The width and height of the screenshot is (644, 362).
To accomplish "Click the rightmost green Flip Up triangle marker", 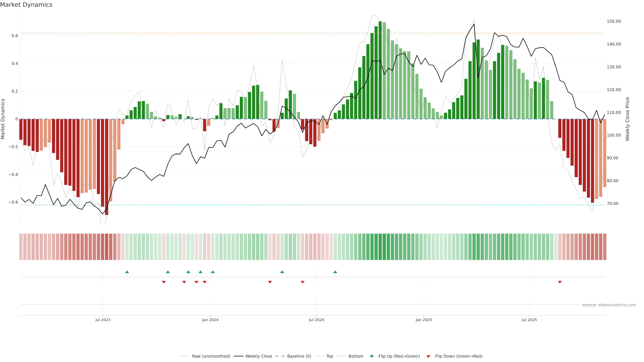I will pyautogui.click(x=335, y=272).
